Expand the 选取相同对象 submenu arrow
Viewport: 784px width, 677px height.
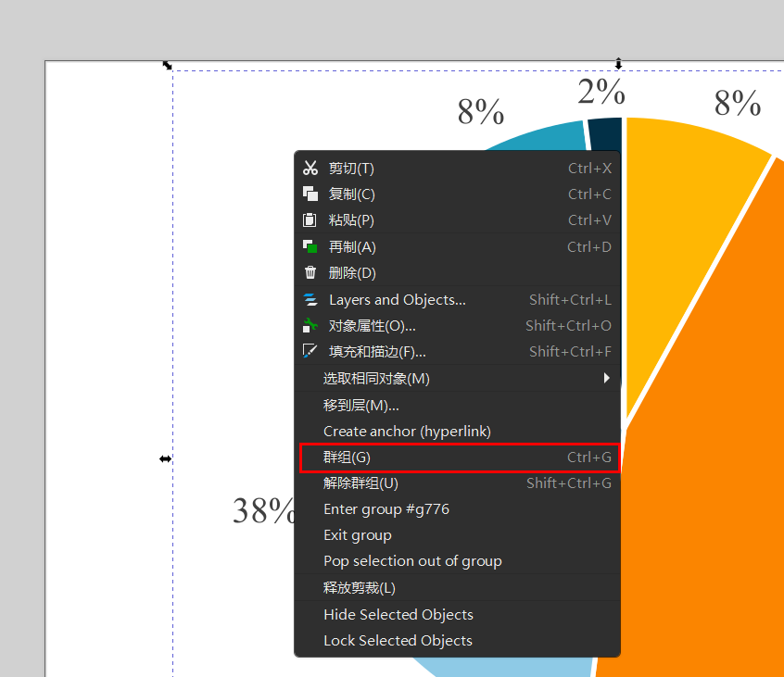point(606,378)
